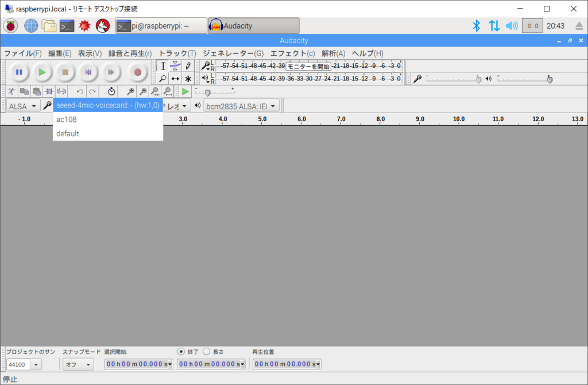Image resolution: width=588 pixels, height=385 pixels.
Task: Click the Redo arrow icon
Action: (x=92, y=91)
